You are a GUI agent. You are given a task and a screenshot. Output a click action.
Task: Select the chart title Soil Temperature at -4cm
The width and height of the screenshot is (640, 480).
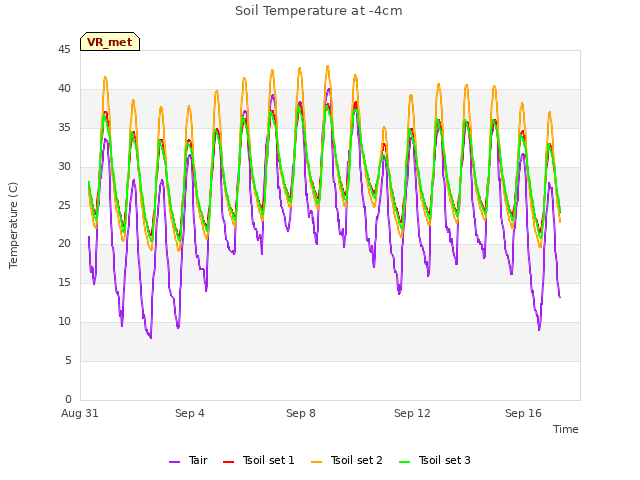click(319, 11)
